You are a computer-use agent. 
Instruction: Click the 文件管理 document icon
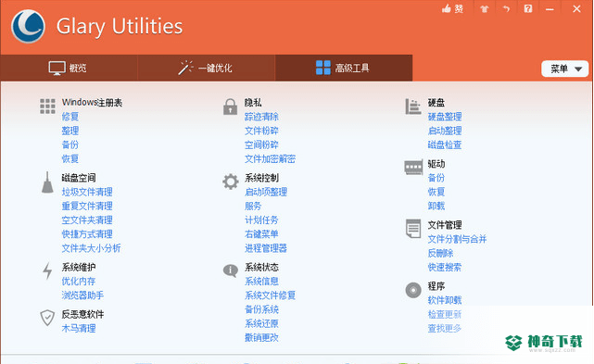[x=413, y=229]
